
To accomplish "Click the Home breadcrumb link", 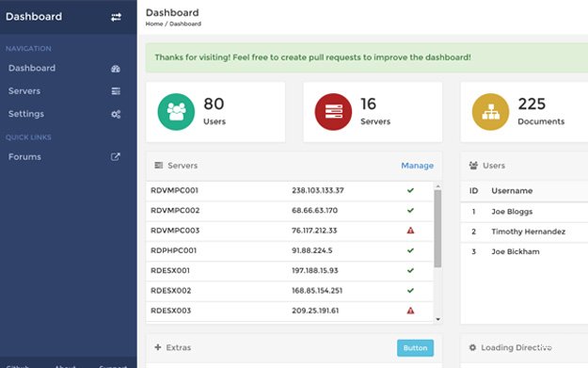I will (x=154, y=24).
